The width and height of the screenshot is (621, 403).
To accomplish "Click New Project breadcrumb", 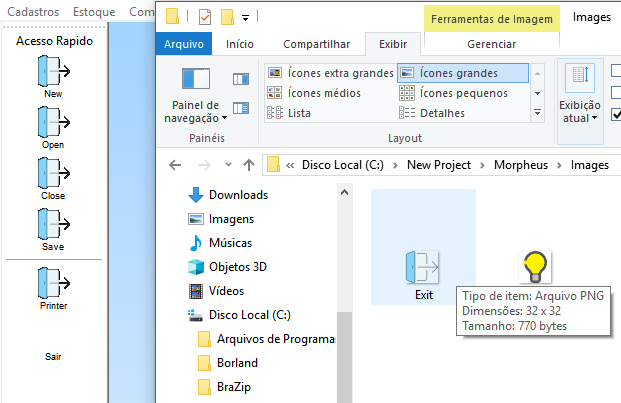I will click(439, 165).
